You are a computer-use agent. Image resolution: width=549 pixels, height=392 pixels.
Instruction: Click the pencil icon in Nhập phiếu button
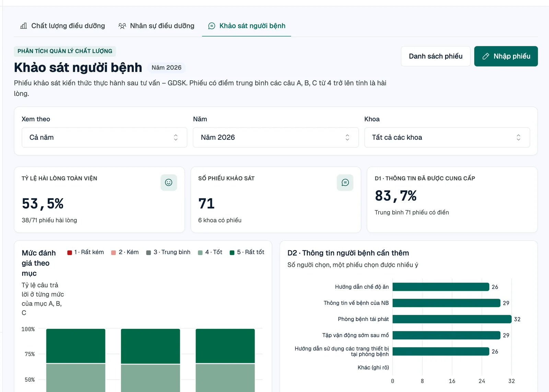486,56
